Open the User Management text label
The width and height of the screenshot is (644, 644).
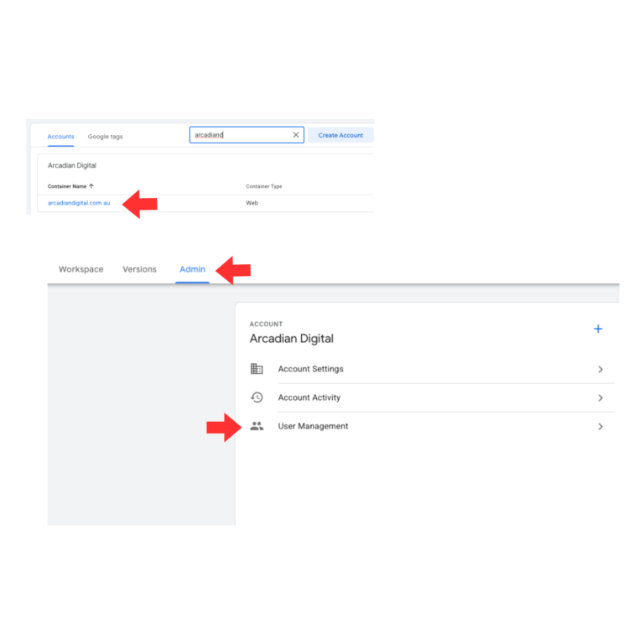point(313,426)
